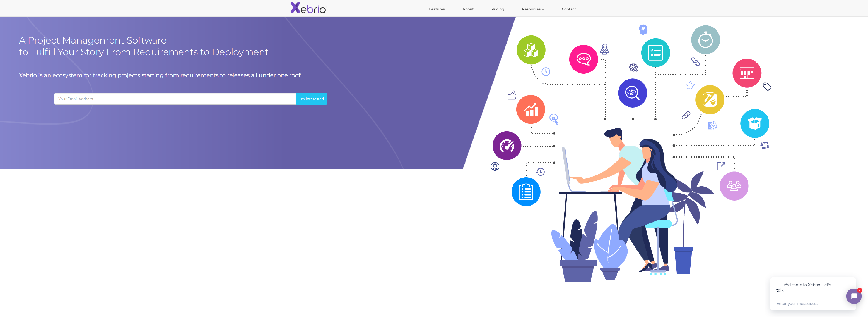Click the blue eye magnifier icon
Image resolution: width=868 pixels, height=317 pixels.
coord(633,93)
